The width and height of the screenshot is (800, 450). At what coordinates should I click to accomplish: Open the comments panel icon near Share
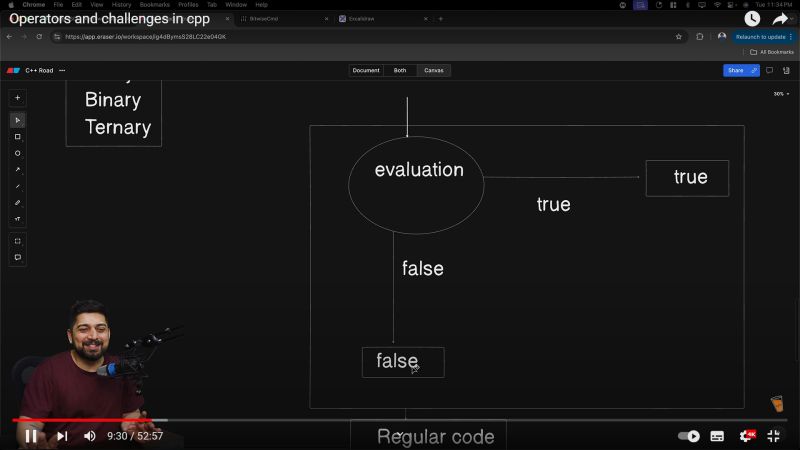(x=769, y=70)
